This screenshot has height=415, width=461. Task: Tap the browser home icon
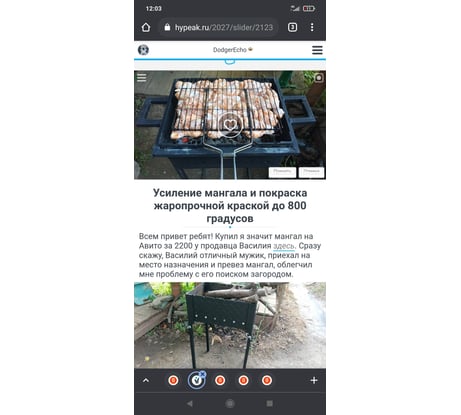point(146,27)
